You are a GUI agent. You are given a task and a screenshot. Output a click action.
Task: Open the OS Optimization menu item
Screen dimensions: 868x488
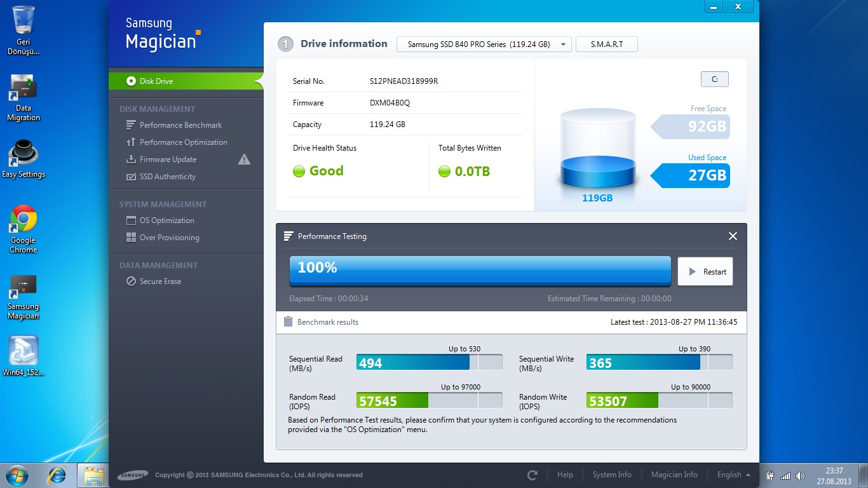pyautogui.click(x=166, y=220)
